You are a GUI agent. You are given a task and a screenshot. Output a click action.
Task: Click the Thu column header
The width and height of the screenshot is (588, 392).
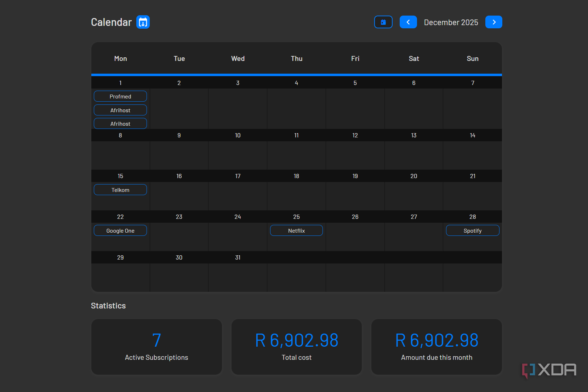(297, 58)
